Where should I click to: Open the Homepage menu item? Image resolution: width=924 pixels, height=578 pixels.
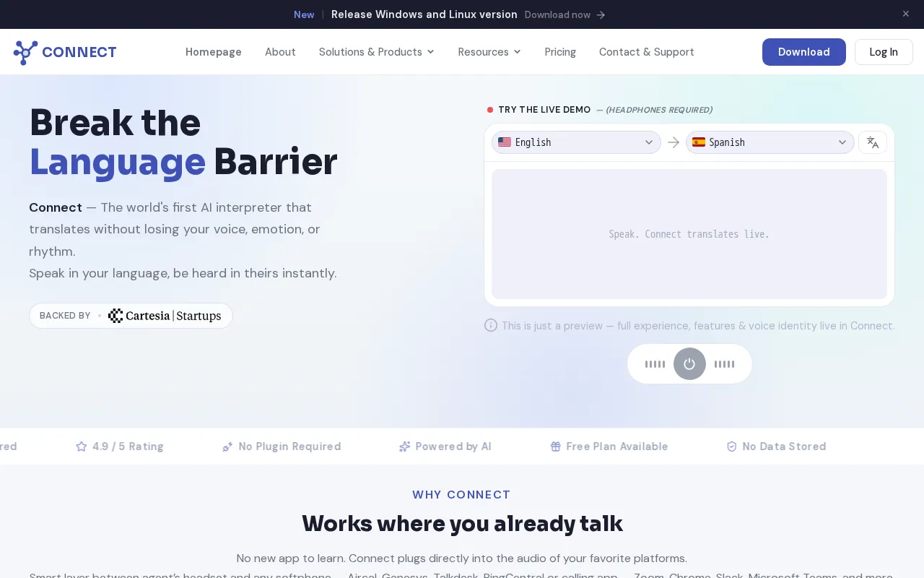[x=214, y=52]
